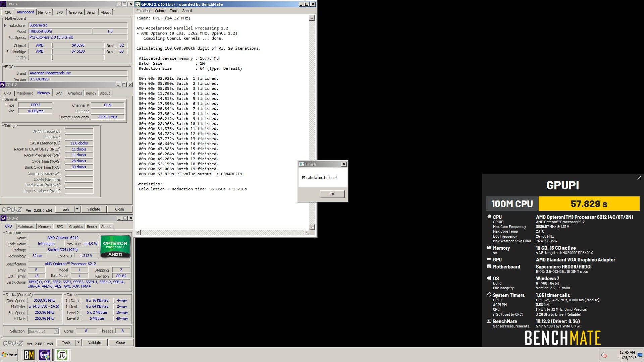This screenshot has height=362, width=644.
Task: Open Tools menu in GPUPI
Action: point(174,11)
